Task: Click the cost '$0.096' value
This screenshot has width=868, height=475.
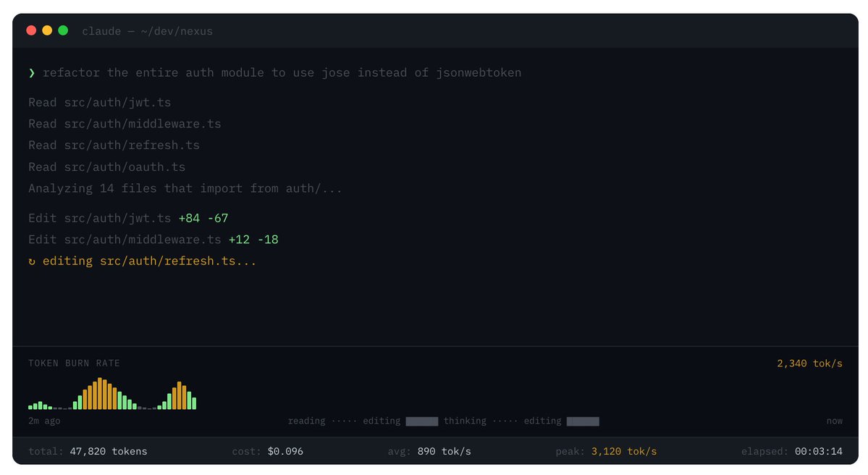Action: pos(286,451)
